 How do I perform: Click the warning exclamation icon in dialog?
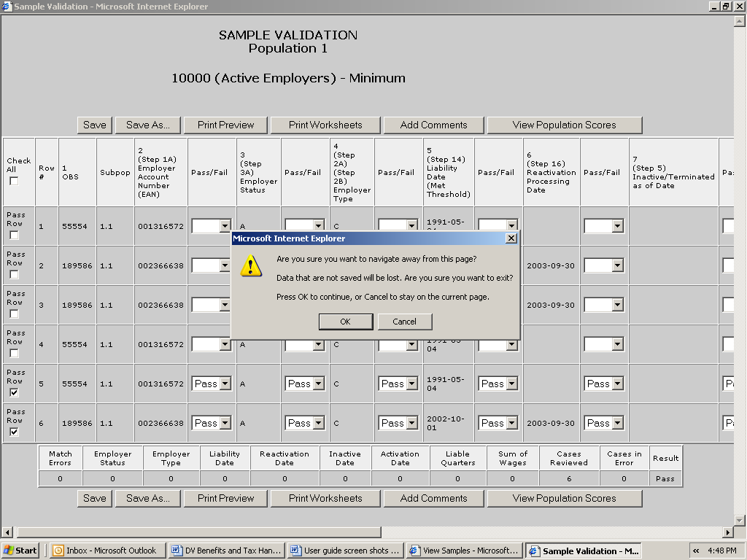[251, 265]
